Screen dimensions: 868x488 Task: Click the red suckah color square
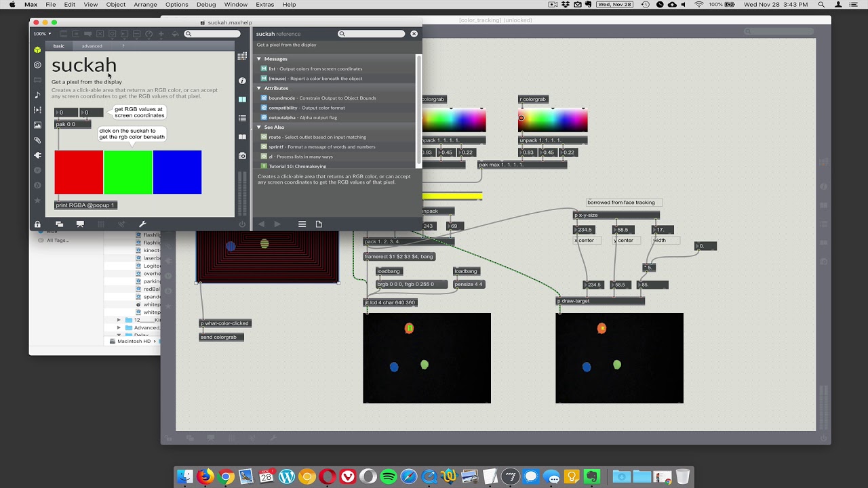79,172
